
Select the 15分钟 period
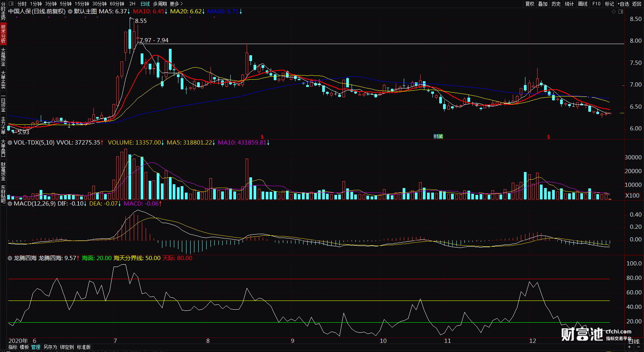click(x=82, y=4)
